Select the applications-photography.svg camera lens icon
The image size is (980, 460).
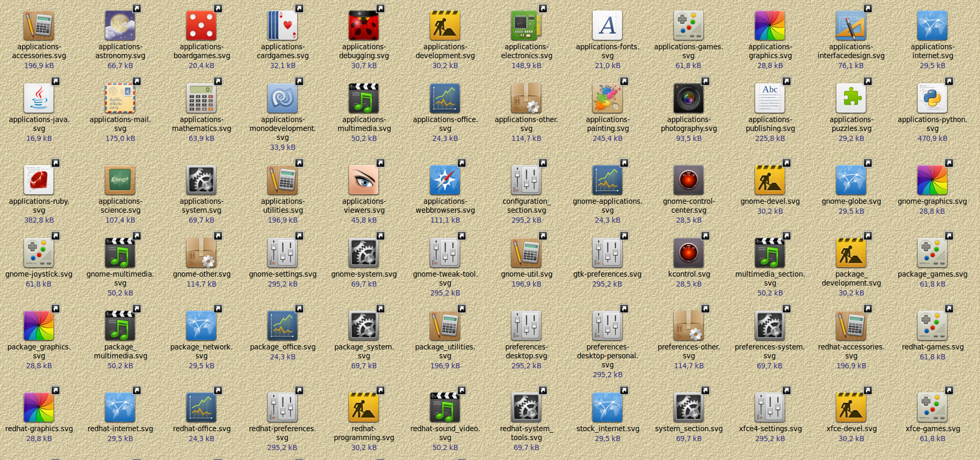coord(689,98)
